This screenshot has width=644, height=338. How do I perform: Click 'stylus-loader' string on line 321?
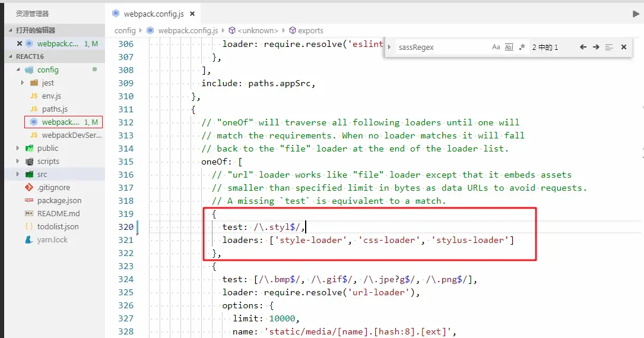click(x=469, y=240)
